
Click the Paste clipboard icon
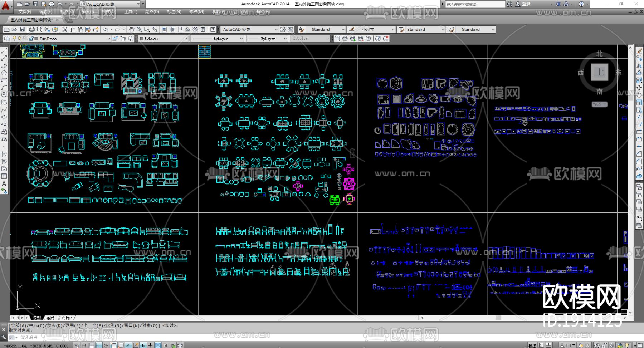coord(80,29)
